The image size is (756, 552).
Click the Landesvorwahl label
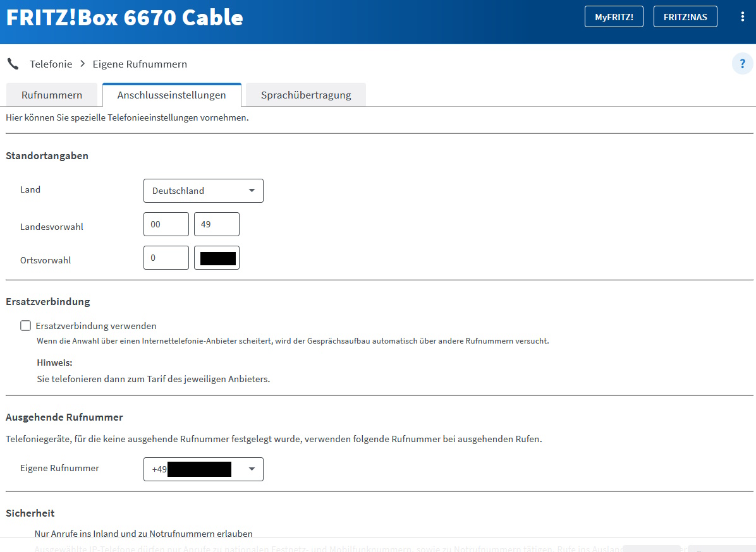pyautogui.click(x=52, y=227)
